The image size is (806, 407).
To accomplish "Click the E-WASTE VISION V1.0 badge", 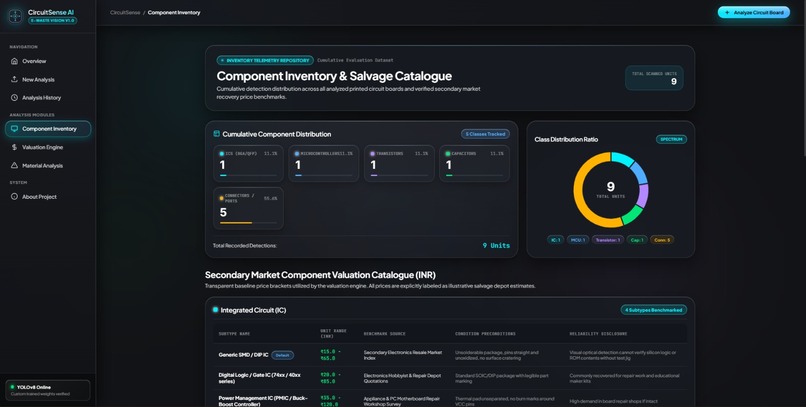I will [52, 21].
